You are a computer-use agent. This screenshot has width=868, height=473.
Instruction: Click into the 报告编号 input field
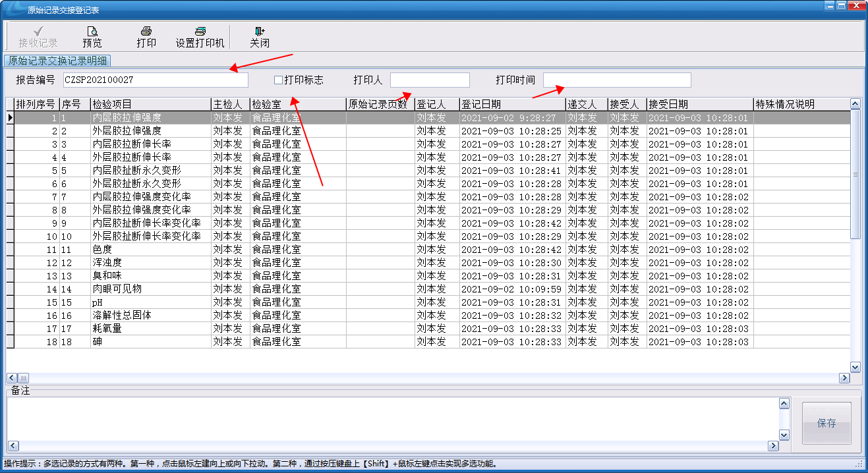[156, 80]
